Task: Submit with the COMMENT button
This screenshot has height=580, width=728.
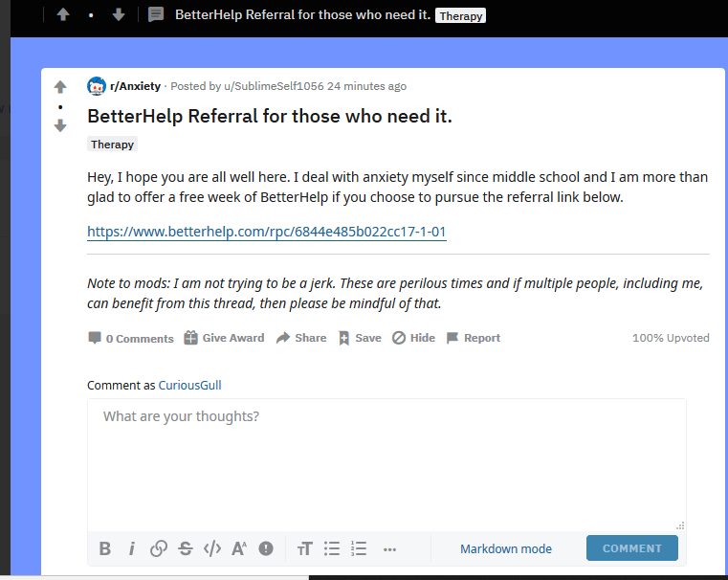Action: point(631,548)
